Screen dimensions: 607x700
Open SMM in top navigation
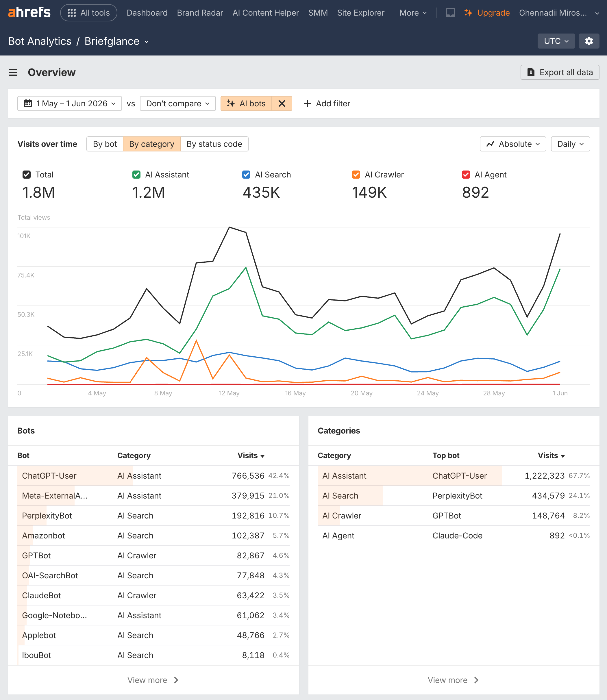click(318, 13)
